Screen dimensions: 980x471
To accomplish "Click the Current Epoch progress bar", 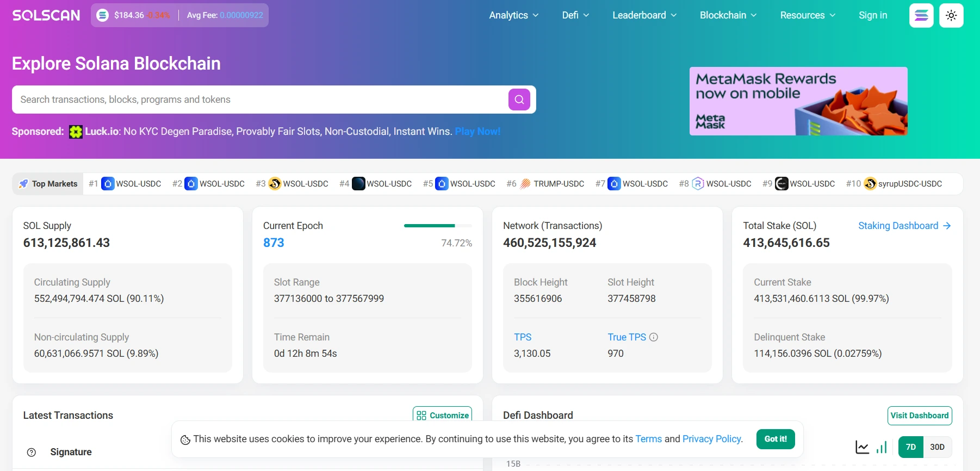I will point(438,226).
